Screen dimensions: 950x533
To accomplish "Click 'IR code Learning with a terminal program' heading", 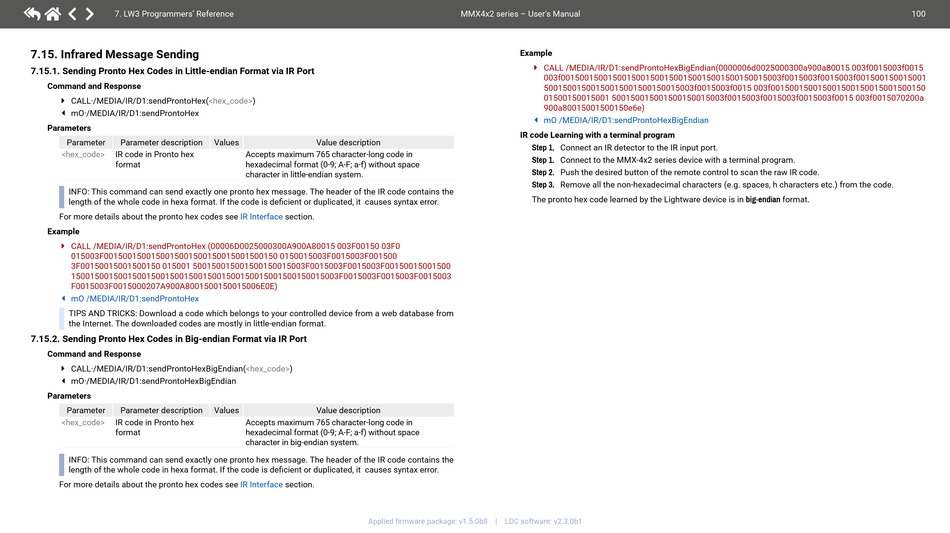I will (597, 135).
